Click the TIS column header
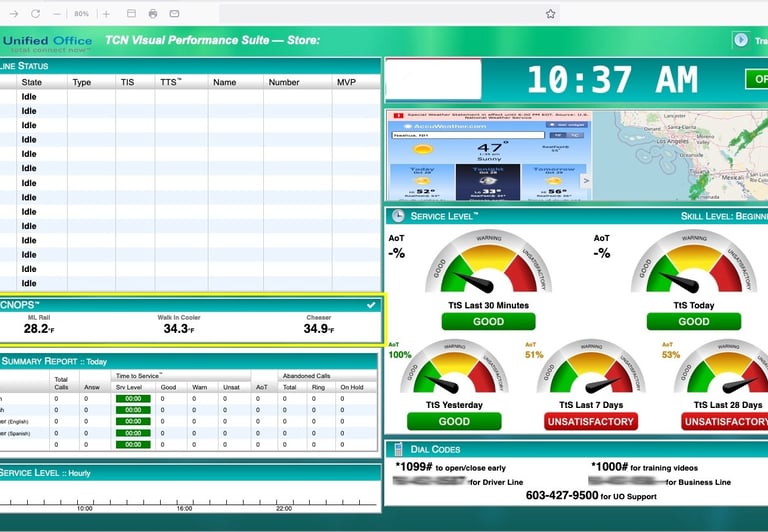This screenshot has width=768, height=532. [127, 82]
